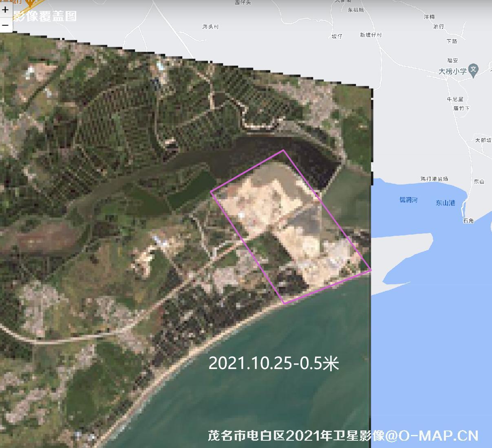Select the 鸡打港盐场 map label
The width and height of the screenshot is (492, 448).
point(434,179)
